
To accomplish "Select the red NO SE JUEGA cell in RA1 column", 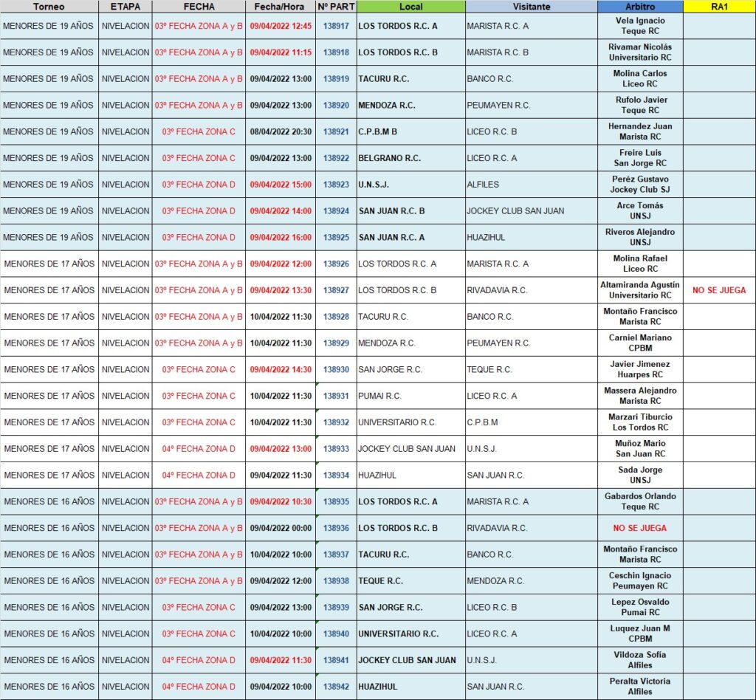I will (719, 290).
